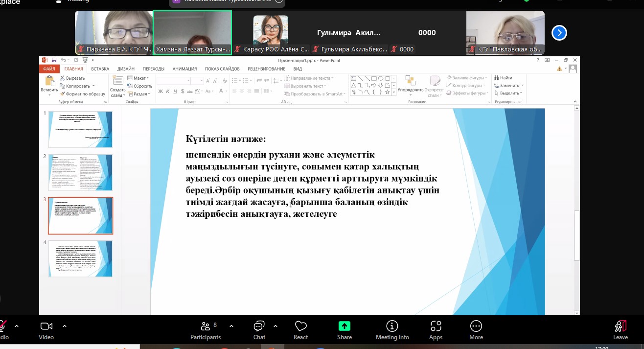This screenshot has height=349, width=644.
Task: Open Meeting info
Action: click(x=392, y=326)
